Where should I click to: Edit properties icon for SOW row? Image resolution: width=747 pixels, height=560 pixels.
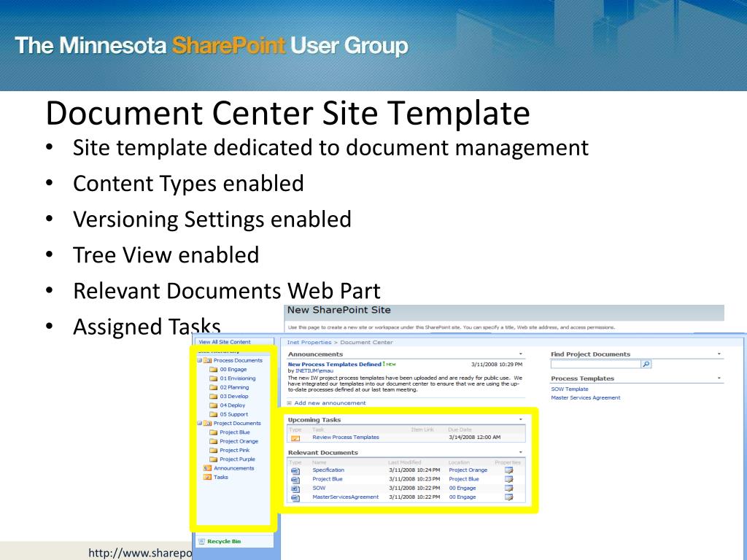pos(508,488)
